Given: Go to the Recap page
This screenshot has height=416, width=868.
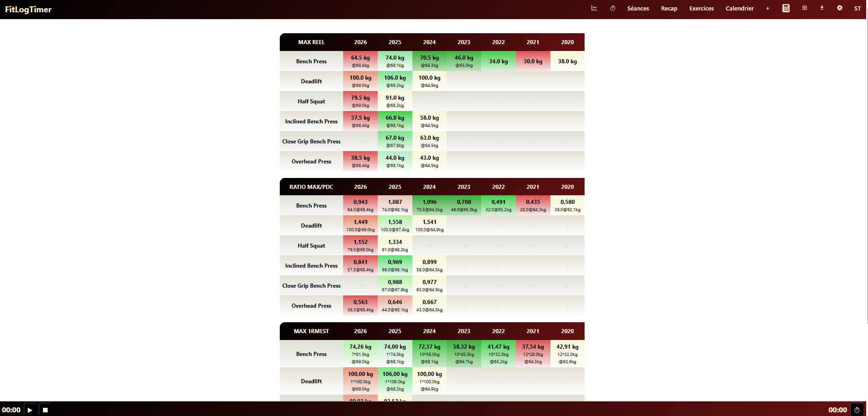Looking at the screenshot, I should [x=669, y=8].
